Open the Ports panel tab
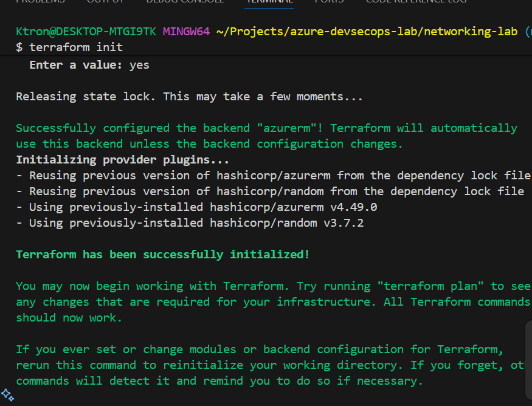Screen dimensions: 532x406 (x=329, y=2)
